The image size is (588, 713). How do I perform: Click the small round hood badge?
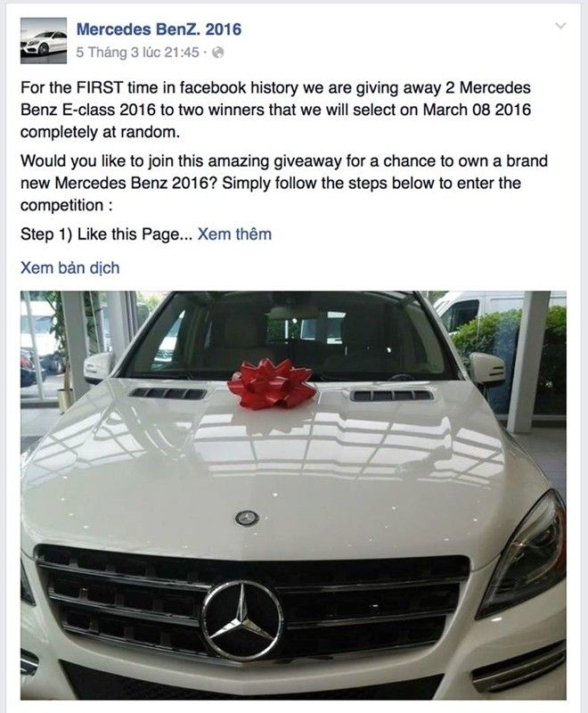[x=247, y=518]
